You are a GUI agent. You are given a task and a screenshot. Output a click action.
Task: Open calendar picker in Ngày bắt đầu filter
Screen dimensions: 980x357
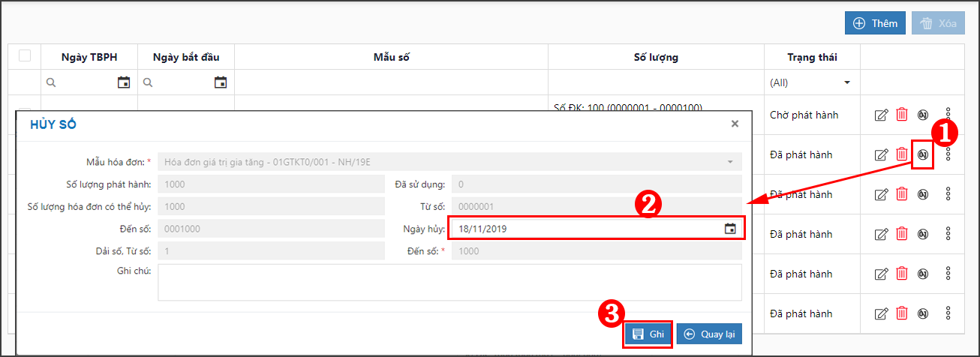(221, 82)
